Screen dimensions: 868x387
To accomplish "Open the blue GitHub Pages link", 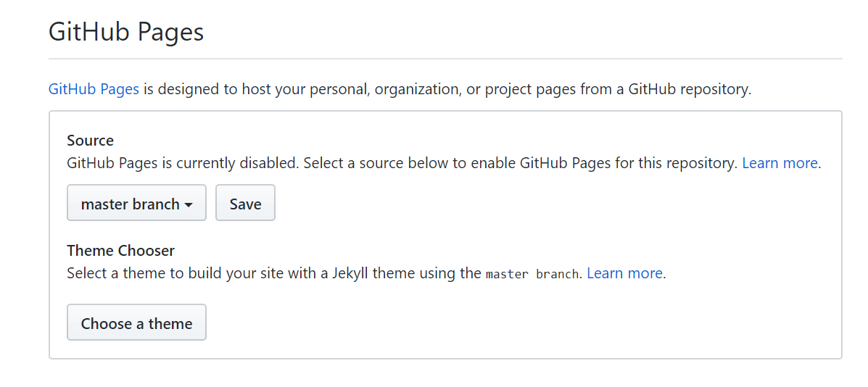I will coord(94,90).
